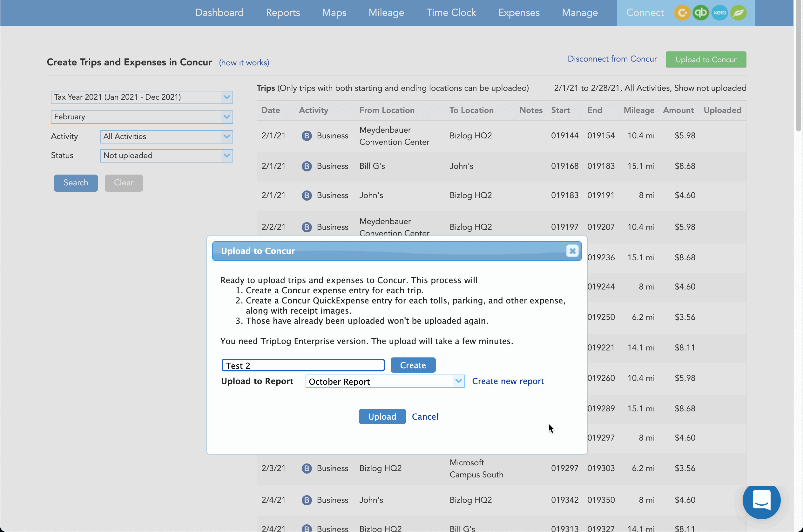This screenshot has height=532, width=803.
Task: Click end odometer 019183
Action: click(x=601, y=166)
